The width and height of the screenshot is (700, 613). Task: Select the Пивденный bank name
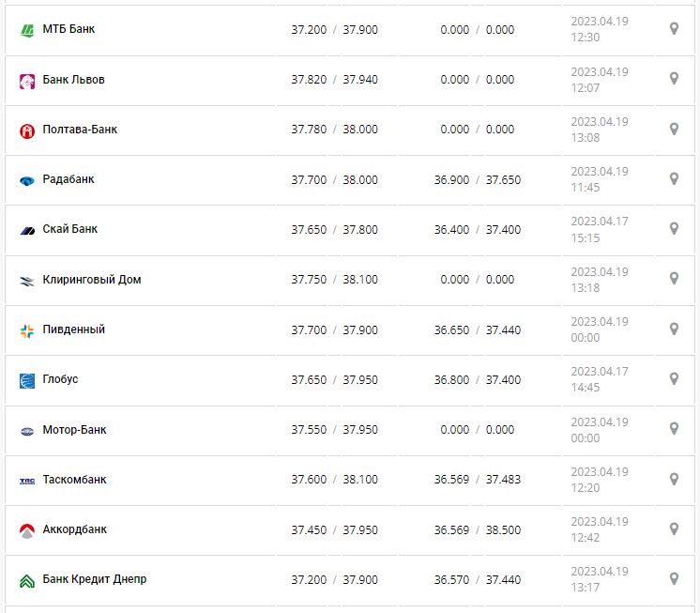pyautogui.click(x=74, y=329)
